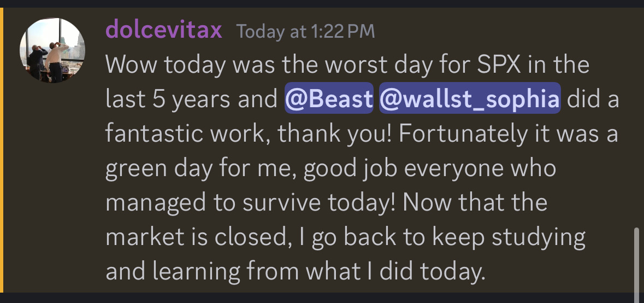Click the "Today at 1:22 PM" timestamp
Viewport: 644px width, 303px height.
click(x=306, y=32)
